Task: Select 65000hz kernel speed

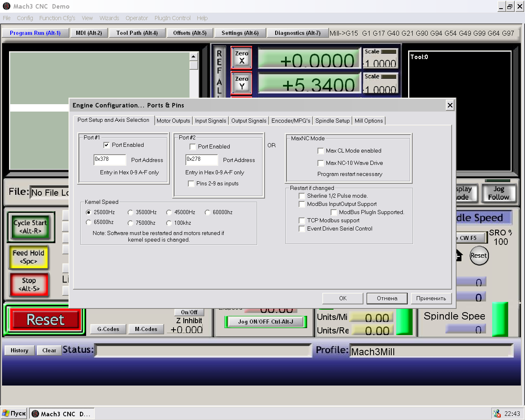Action: 89,222
